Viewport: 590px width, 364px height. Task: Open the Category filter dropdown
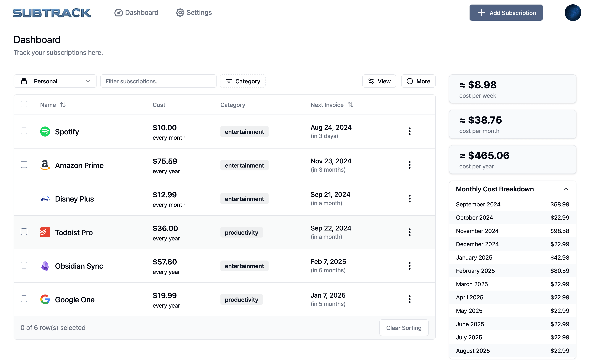pyautogui.click(x=243, y=81)
